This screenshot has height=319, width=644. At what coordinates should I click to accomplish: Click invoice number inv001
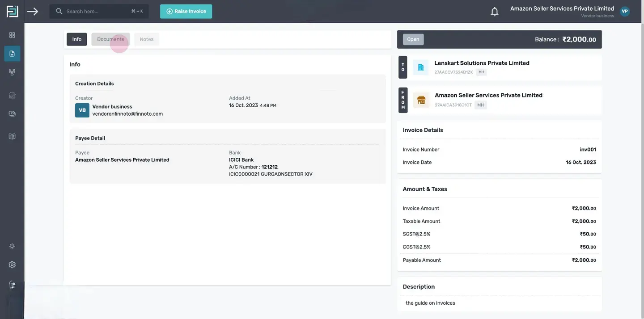tap(588, 150)
